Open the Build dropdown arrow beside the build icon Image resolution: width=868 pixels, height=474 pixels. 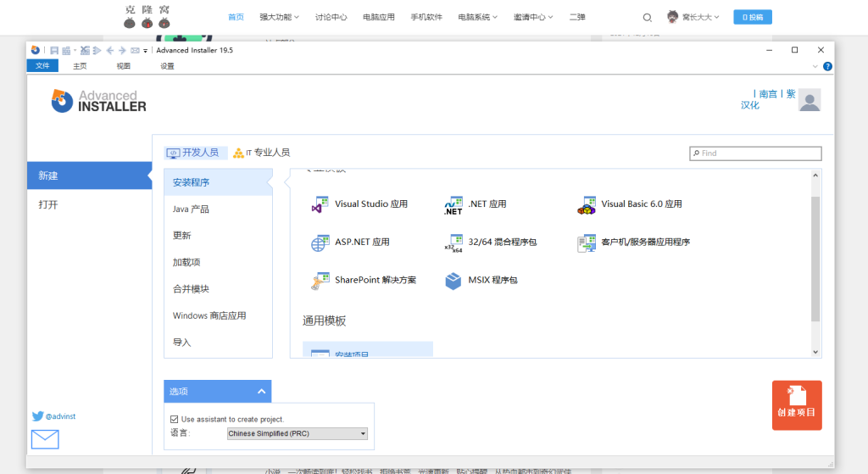[x=75, y=50]
